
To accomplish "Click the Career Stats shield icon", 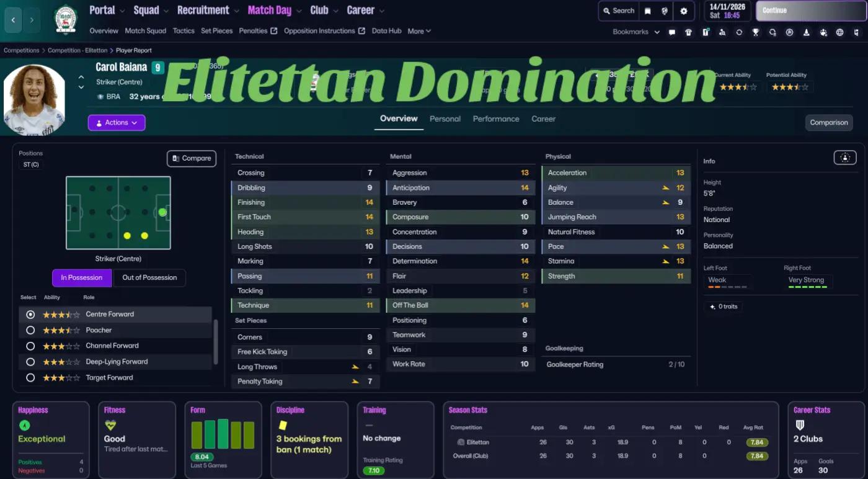I will 800,426.
